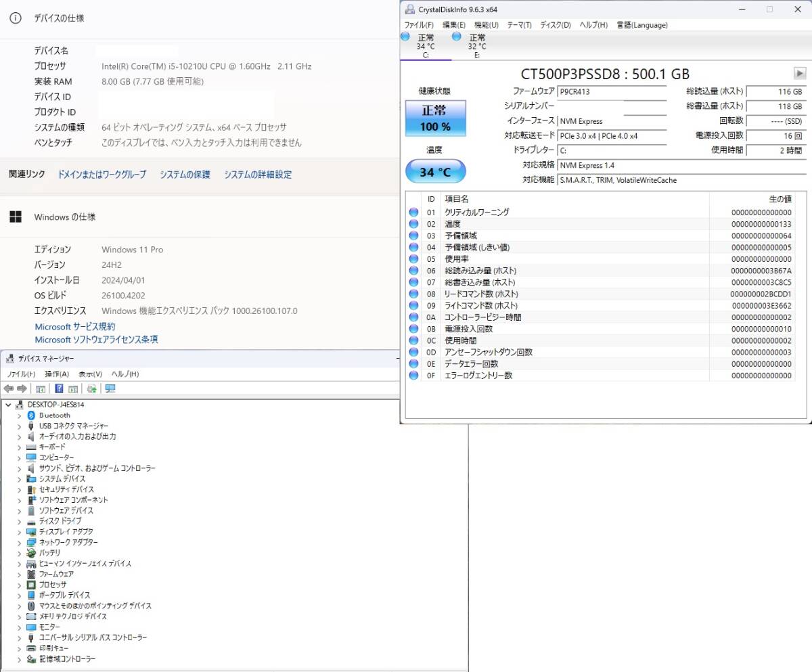Open the ドメインまたはワークグループ link

[x=102, y=175]
